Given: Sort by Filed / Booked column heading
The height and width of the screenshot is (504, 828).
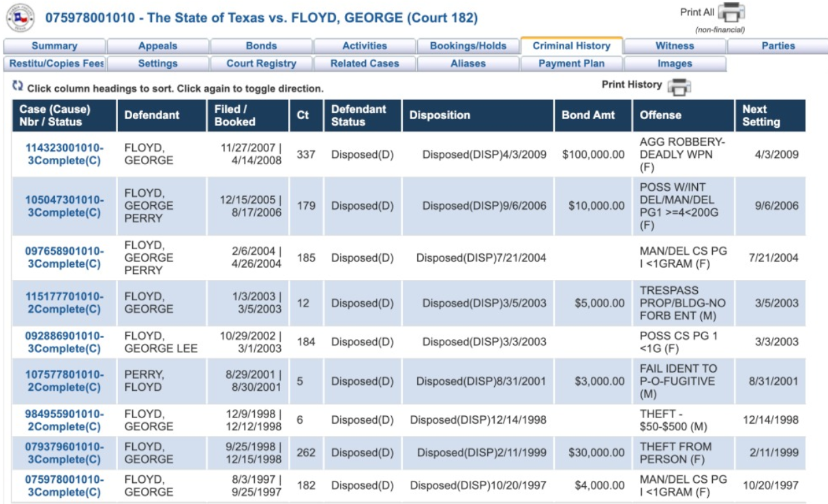Looking at the screenshot, I should [x=248, y=116].
